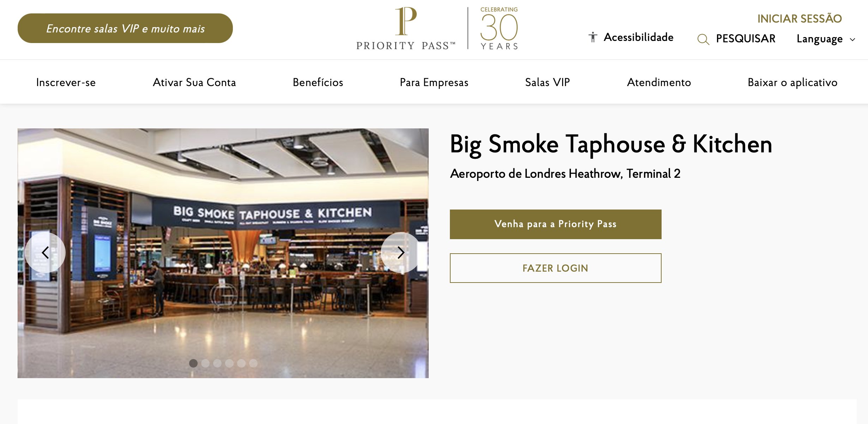Expand the Language dropdown

click(826, 39)
